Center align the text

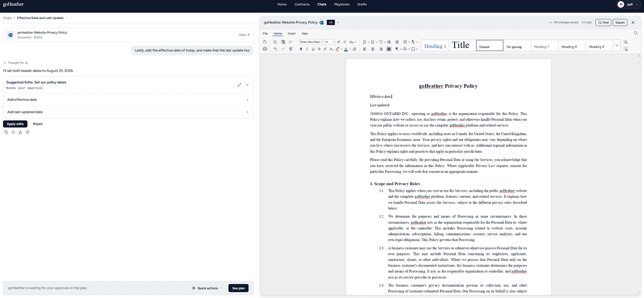[373, 49]
